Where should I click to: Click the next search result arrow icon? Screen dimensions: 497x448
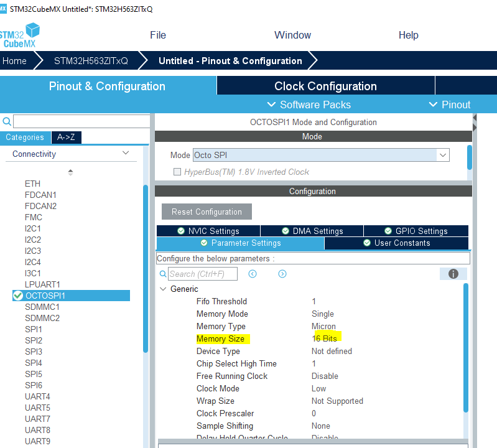(x=282, y=274)
